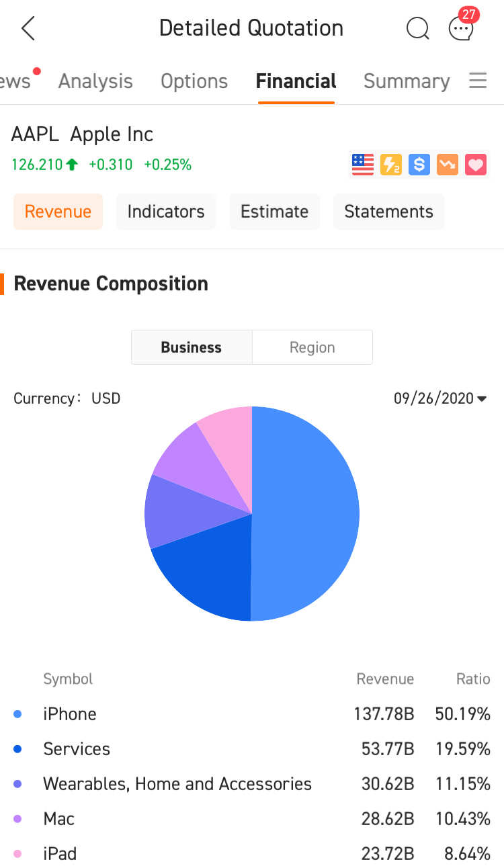Click the Indicators button
504x868 pixels.
[x=166, y=212]
